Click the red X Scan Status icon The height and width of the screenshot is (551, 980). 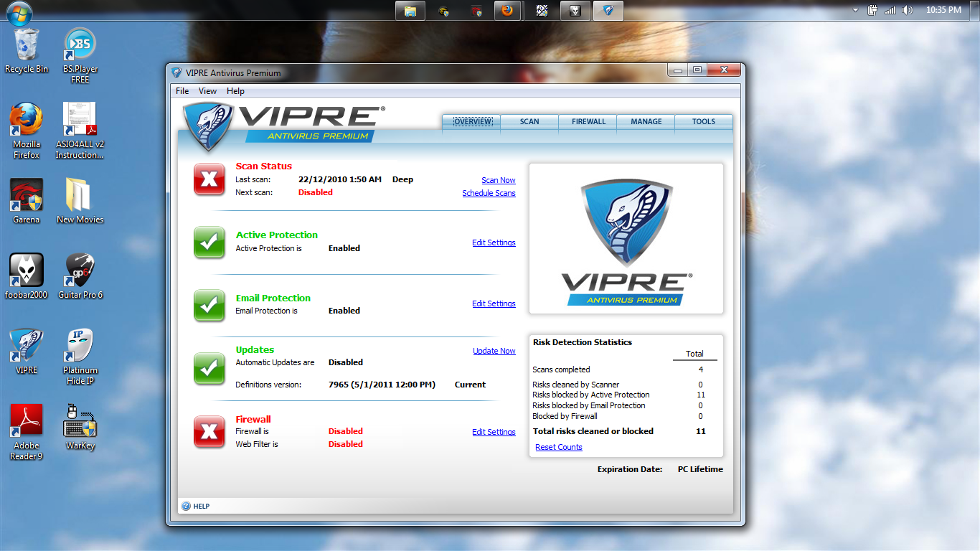pos(209,179)
